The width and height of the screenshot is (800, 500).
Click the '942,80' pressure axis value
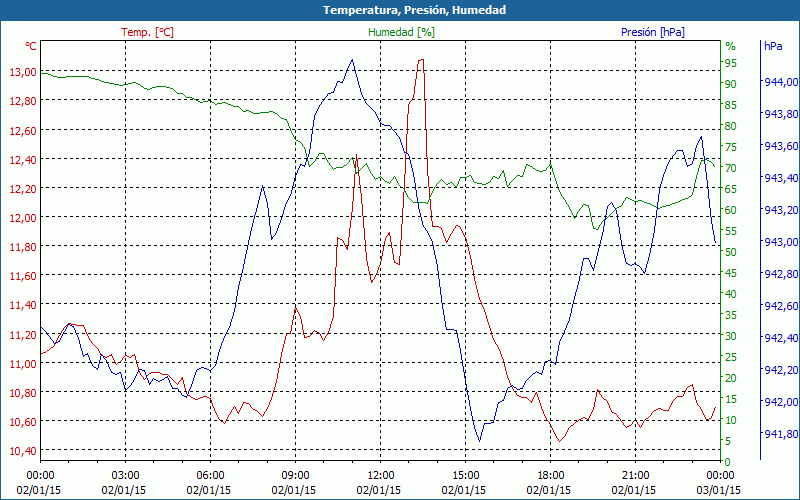pyautogui.click(x=781, y=274)
